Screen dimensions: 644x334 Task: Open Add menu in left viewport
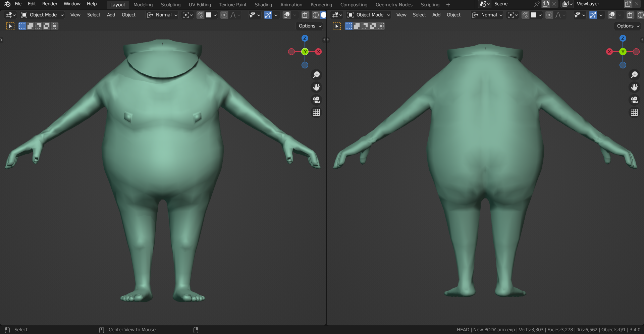tap(111, 15)
